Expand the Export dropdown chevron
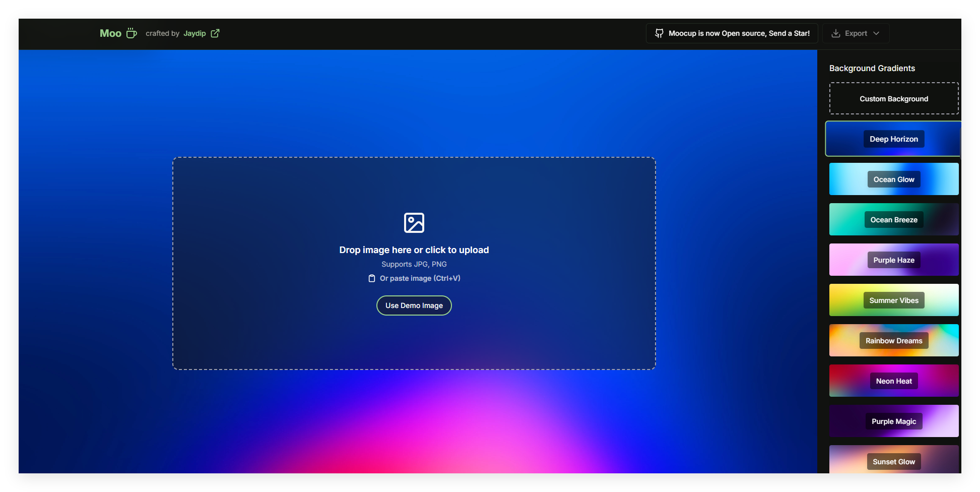This screenshot has height=492, width=980. (876, 33)
